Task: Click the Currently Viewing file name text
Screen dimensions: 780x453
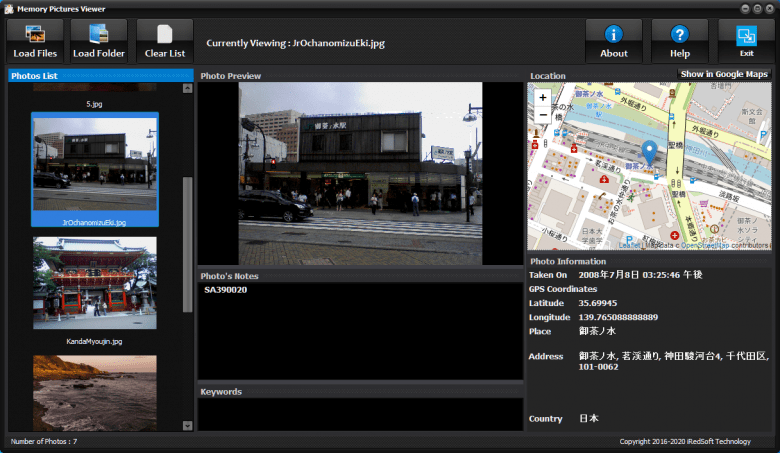Action: click(x=339, y=43)
